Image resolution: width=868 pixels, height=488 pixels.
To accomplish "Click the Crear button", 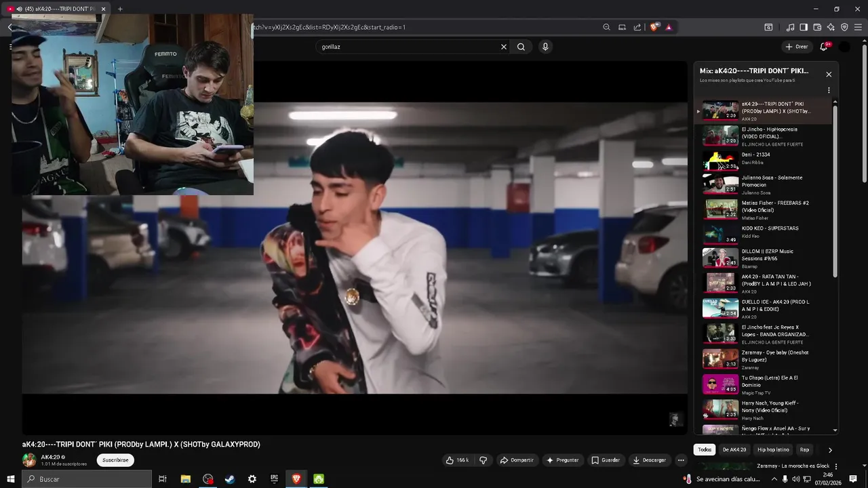I will (797, 47).
